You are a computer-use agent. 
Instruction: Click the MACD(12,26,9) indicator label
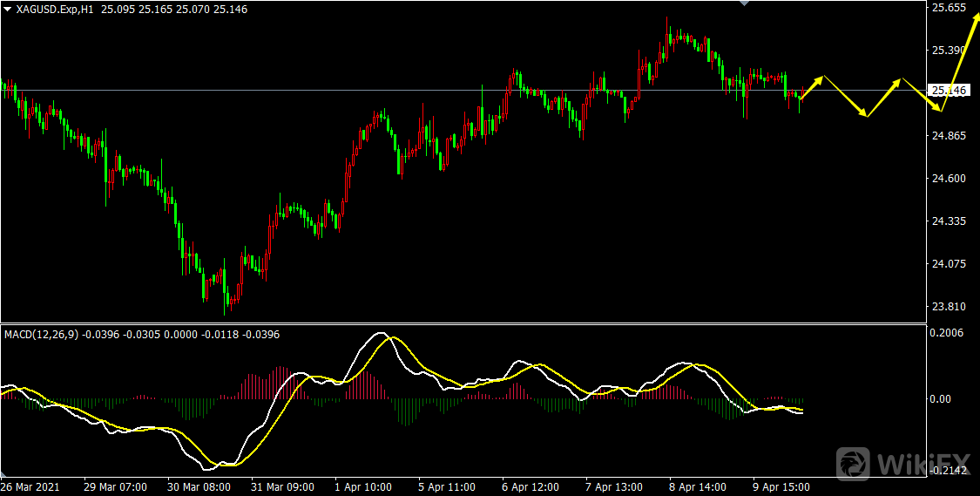pyautogui.click(x=41, y=334)
